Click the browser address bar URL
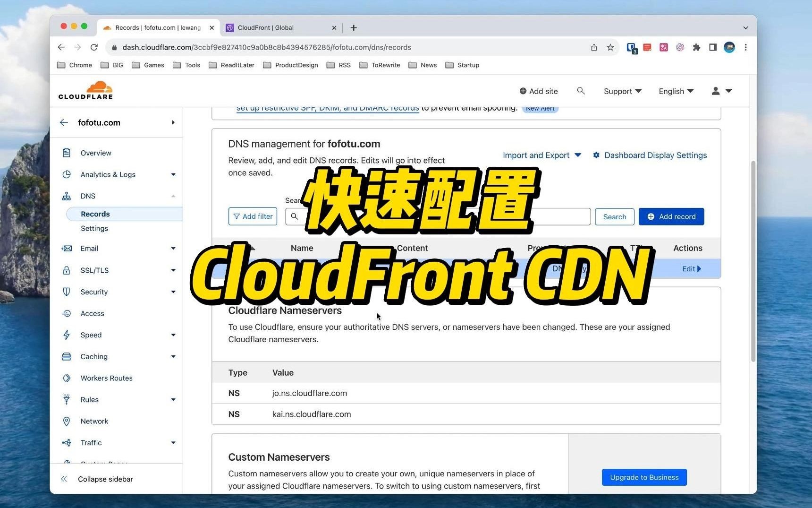This screenshot has width=812, height=508. [267, 47]
